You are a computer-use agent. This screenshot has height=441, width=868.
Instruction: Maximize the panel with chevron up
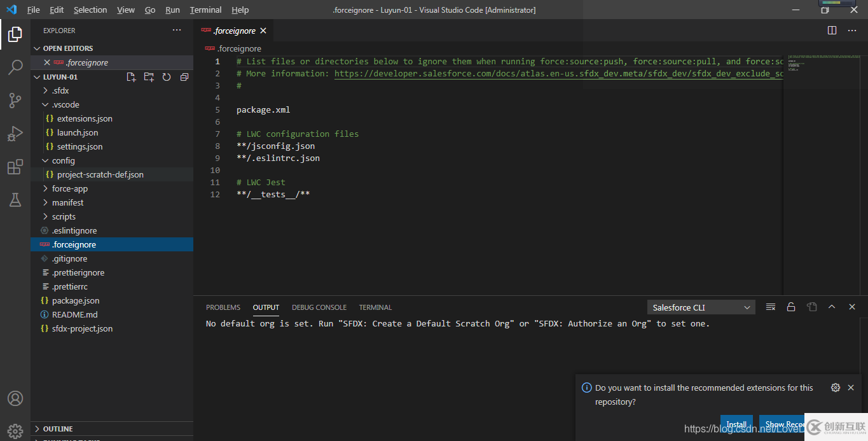(832, 307)
